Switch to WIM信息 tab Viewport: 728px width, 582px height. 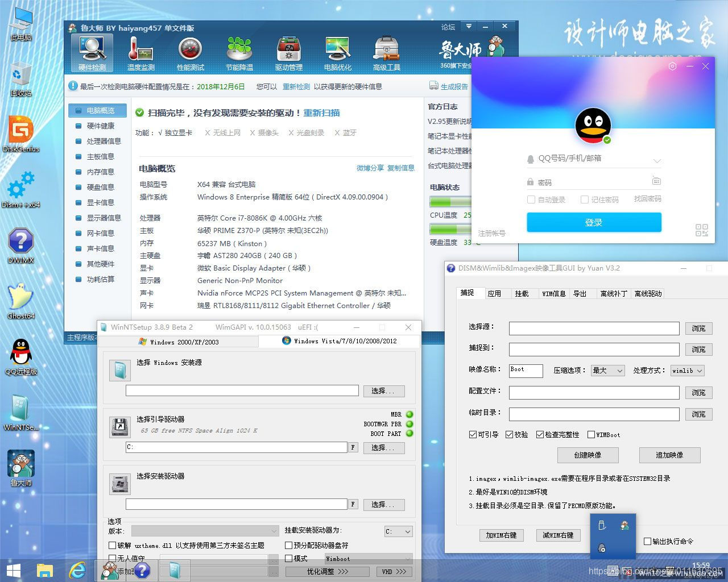(x=553, y=293)
